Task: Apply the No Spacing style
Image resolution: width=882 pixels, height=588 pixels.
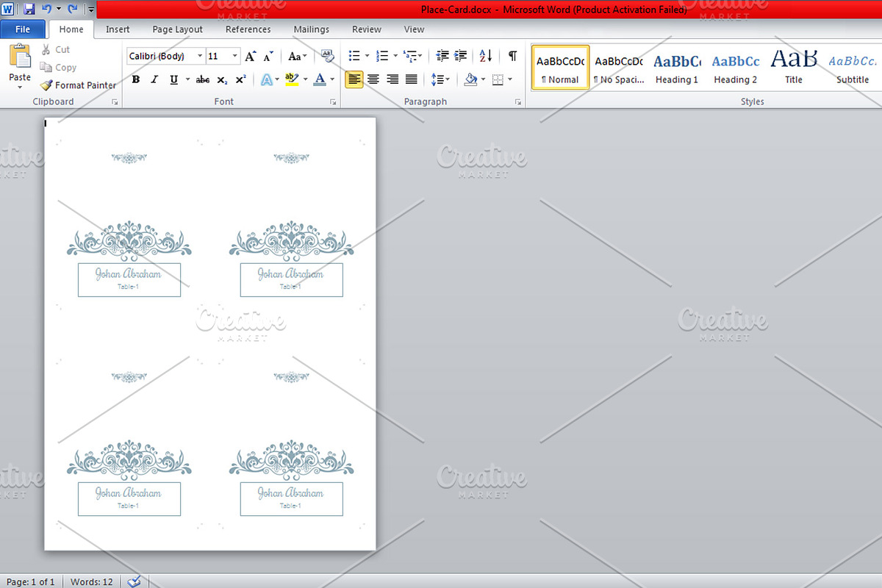Action: pyautogui.click(x=619, y=68)
